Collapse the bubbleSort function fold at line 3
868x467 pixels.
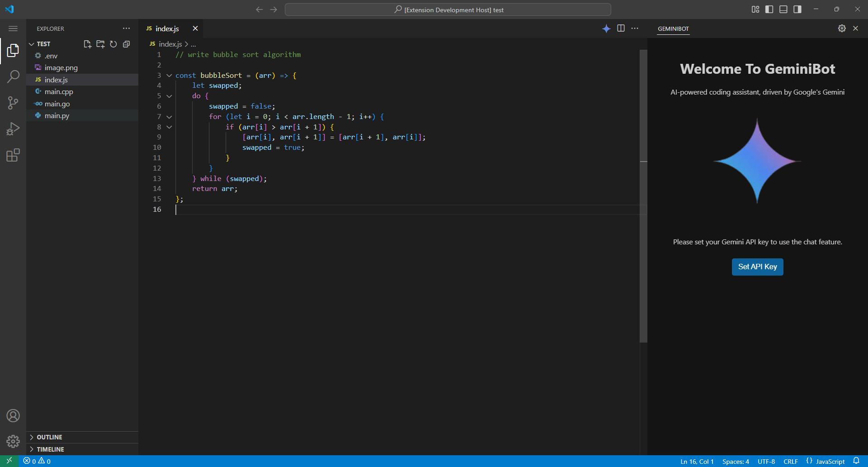[x=169, y=76]
